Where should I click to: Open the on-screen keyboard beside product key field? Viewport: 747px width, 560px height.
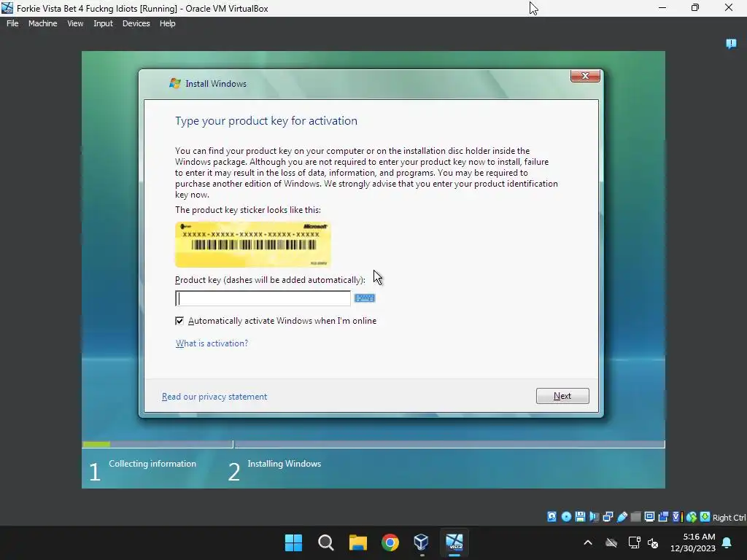(365, 298)
